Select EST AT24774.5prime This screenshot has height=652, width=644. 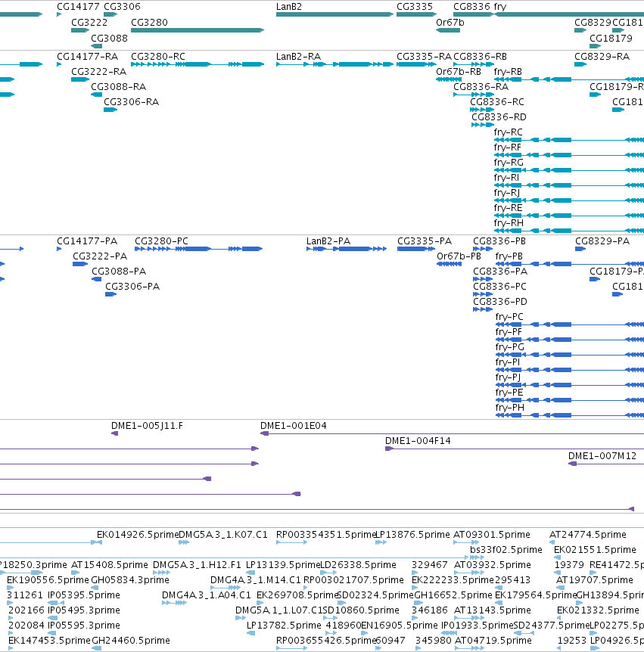[x=588, y=535]
